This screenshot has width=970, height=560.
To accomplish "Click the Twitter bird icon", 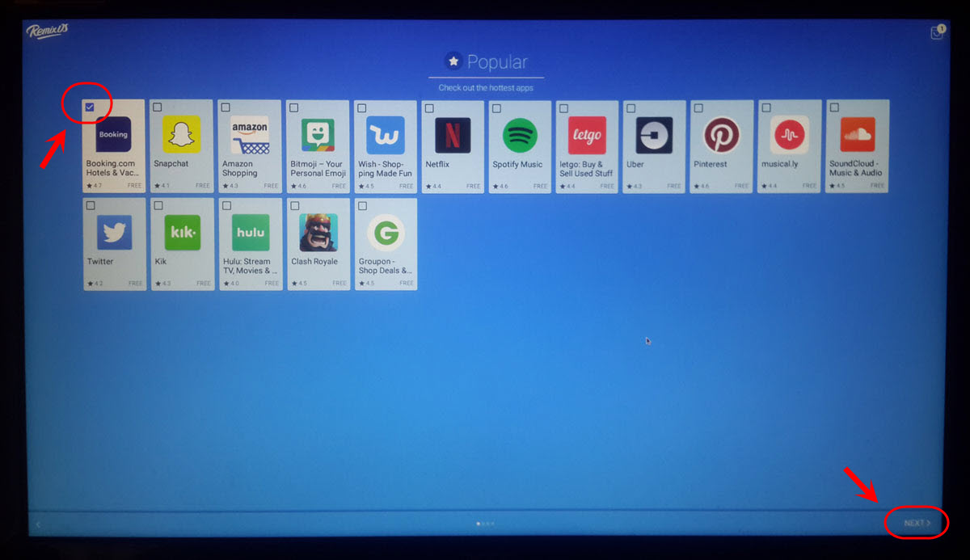I will (114, 233).
